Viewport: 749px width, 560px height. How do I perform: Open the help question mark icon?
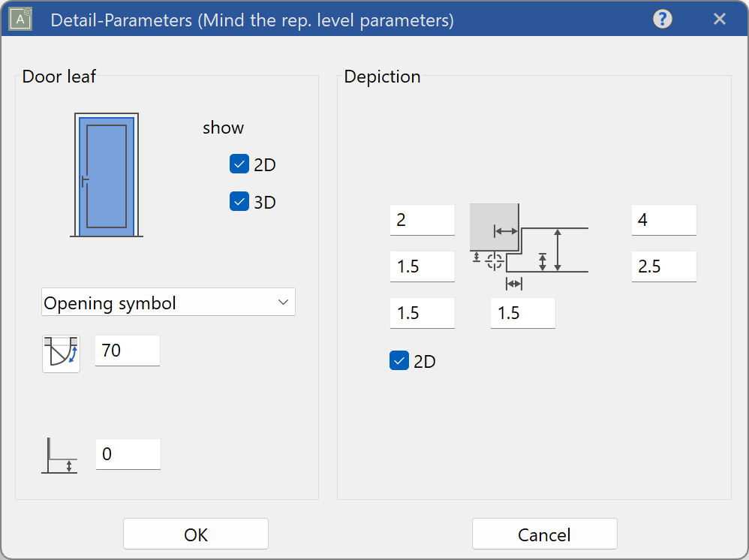click(x=663, y=20)
